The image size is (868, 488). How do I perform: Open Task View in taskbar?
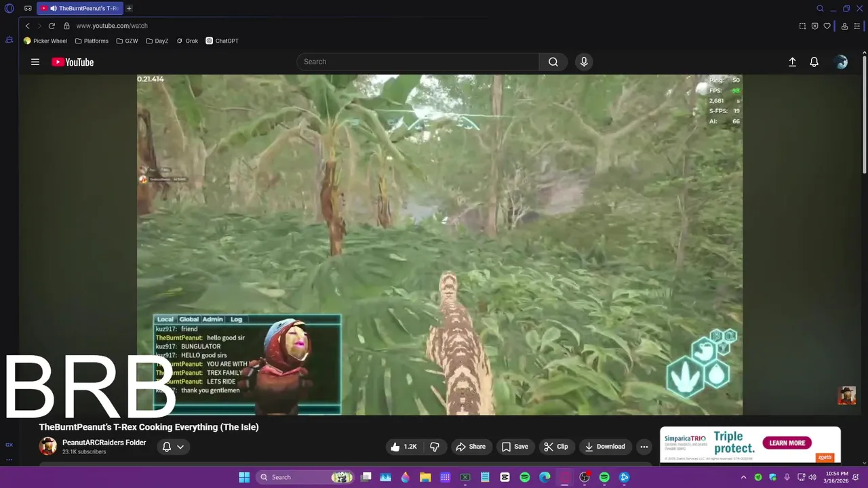pos(366,477)
